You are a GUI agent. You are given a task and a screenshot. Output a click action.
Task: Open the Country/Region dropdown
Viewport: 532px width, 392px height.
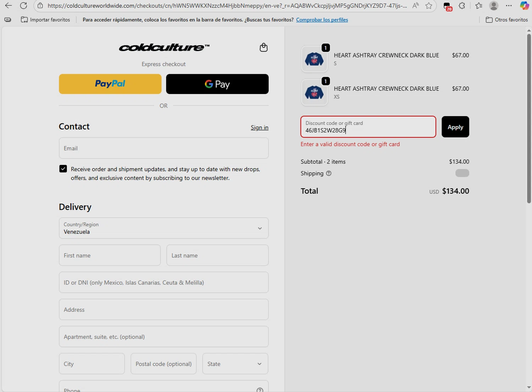tap(164, 228)
